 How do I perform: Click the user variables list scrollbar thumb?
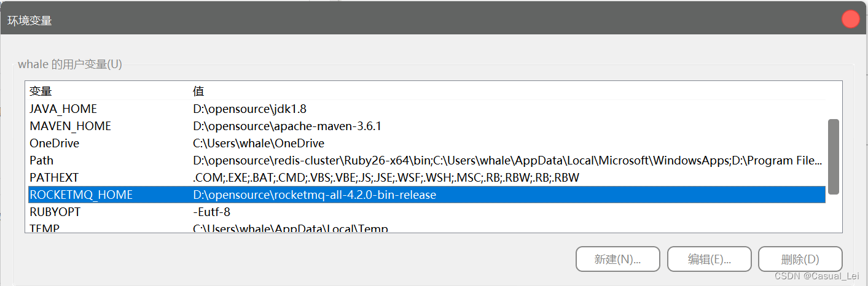[834, 157]
